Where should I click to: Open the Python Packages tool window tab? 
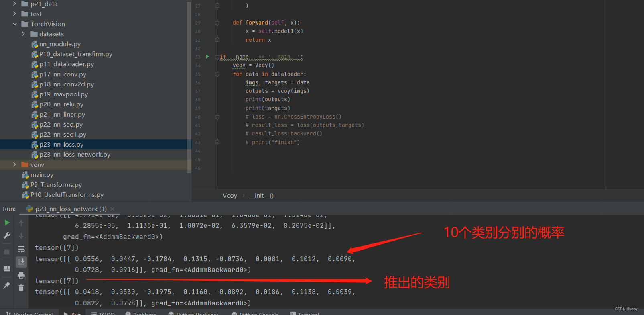pos(194,313)
